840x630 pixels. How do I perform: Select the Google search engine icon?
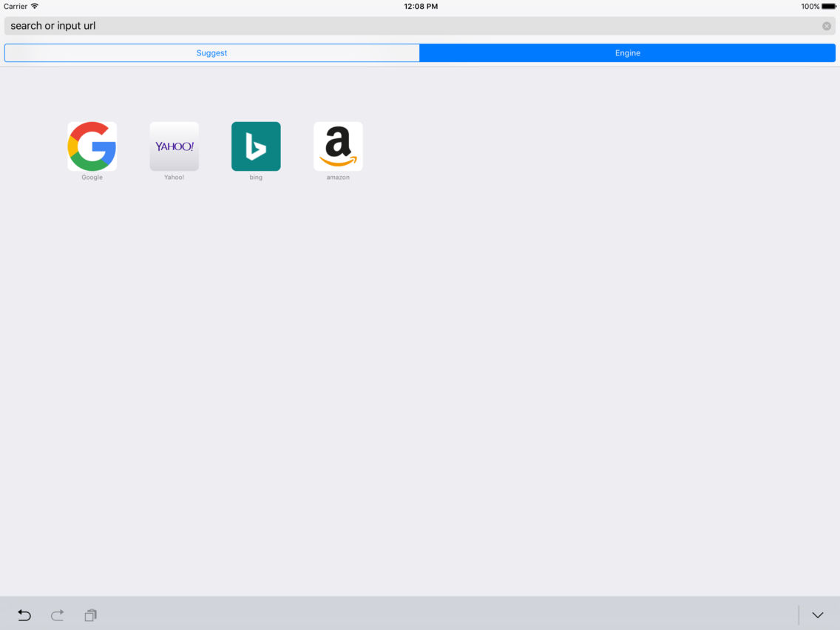92,146
